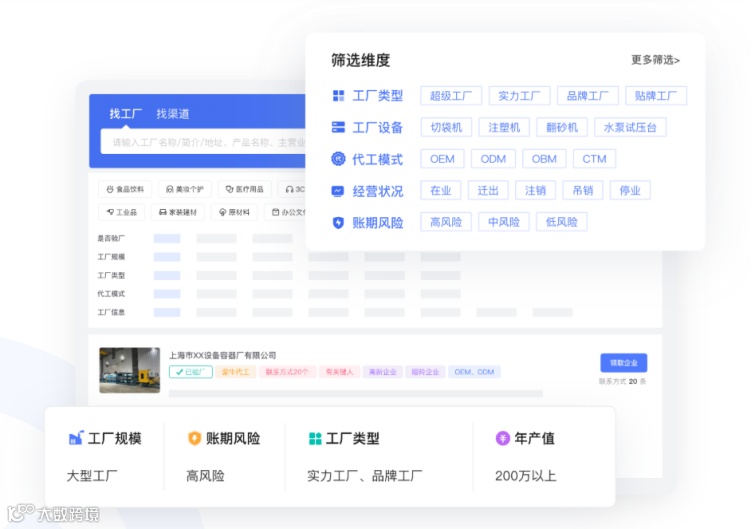Screen dimensions: 752x529
Task: Click the 代工模式 filter row label in background panel
Action: [x=111, y=294]
